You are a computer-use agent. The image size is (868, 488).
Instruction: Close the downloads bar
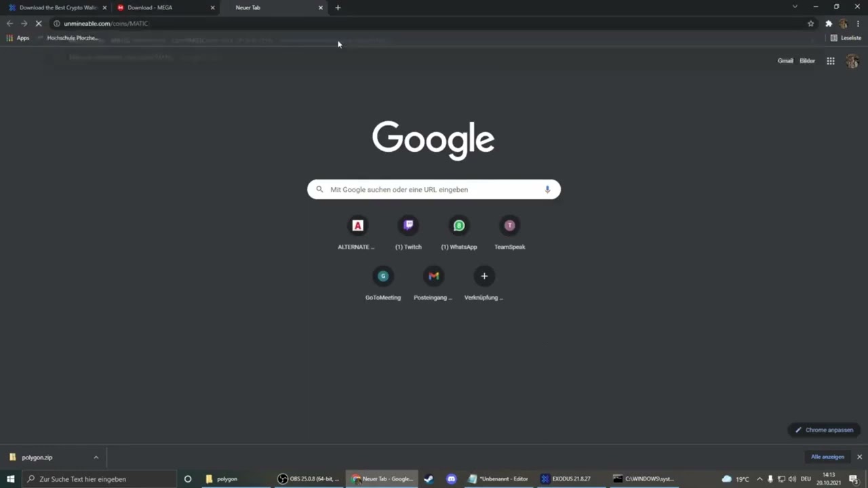click(x=859, y=457)
